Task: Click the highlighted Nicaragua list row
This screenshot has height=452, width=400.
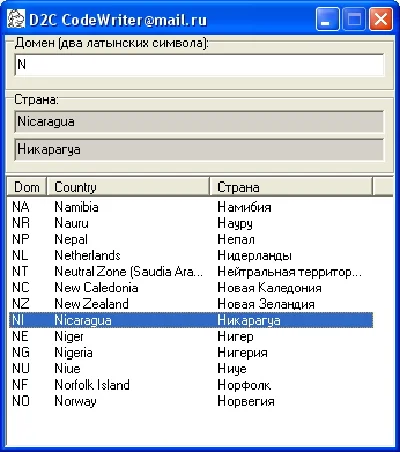Action: click(83, 321)
